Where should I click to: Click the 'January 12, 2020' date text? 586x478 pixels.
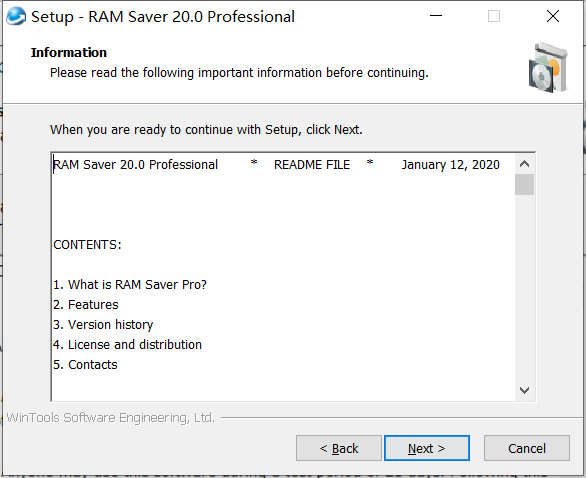click(451, 165)
